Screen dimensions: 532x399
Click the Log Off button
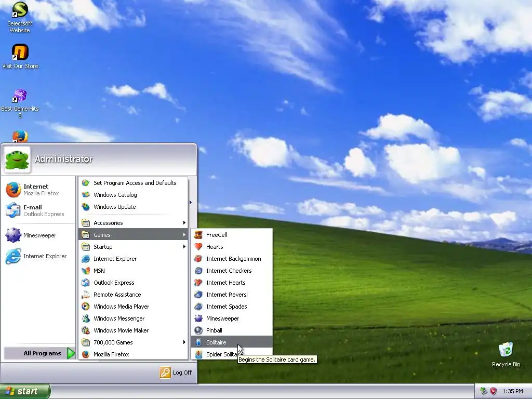coord(176,373)
